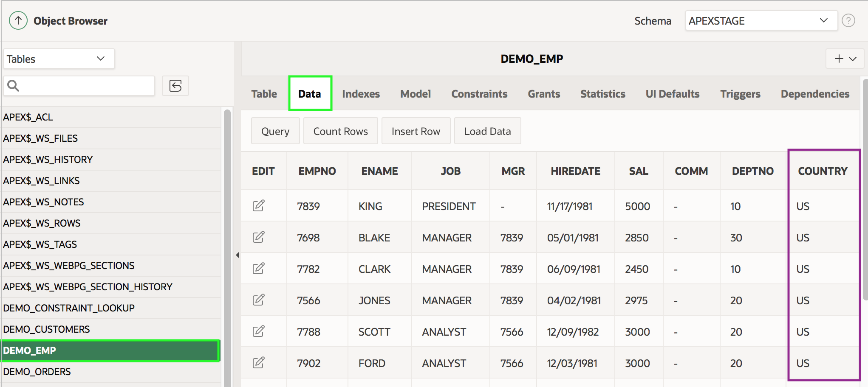The image size is (868, 387).
Task: Click the up arrow icon beside Object Browser
Action: (18, 20)
